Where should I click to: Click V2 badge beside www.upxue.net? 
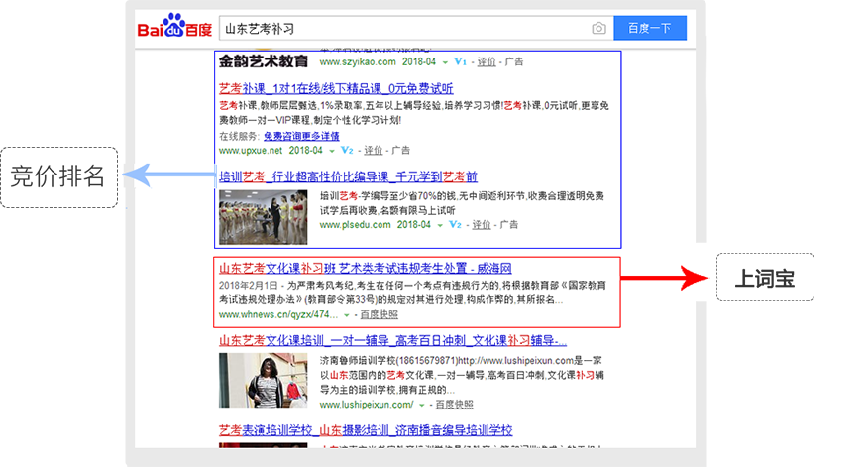coord(347,150)
